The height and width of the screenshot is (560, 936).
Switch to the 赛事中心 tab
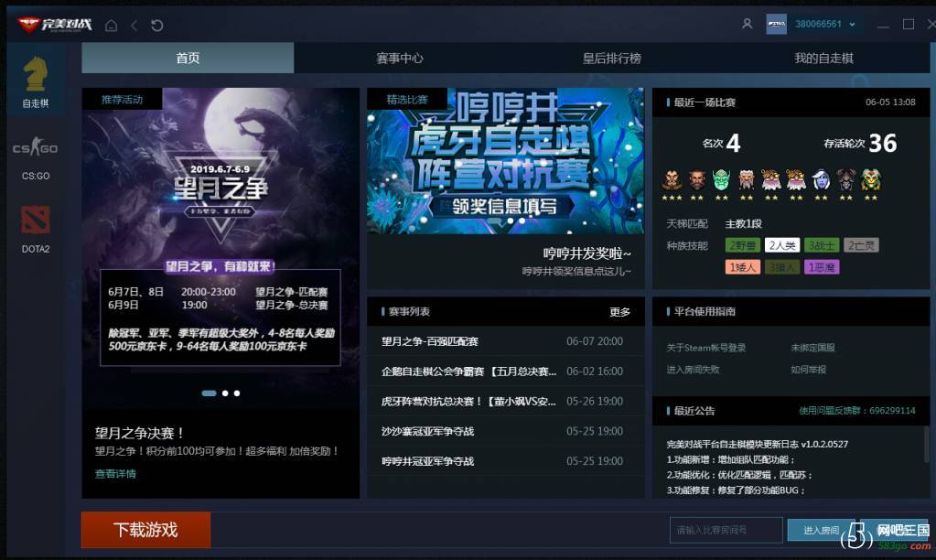pyautogui.click(x=399, y=58)
